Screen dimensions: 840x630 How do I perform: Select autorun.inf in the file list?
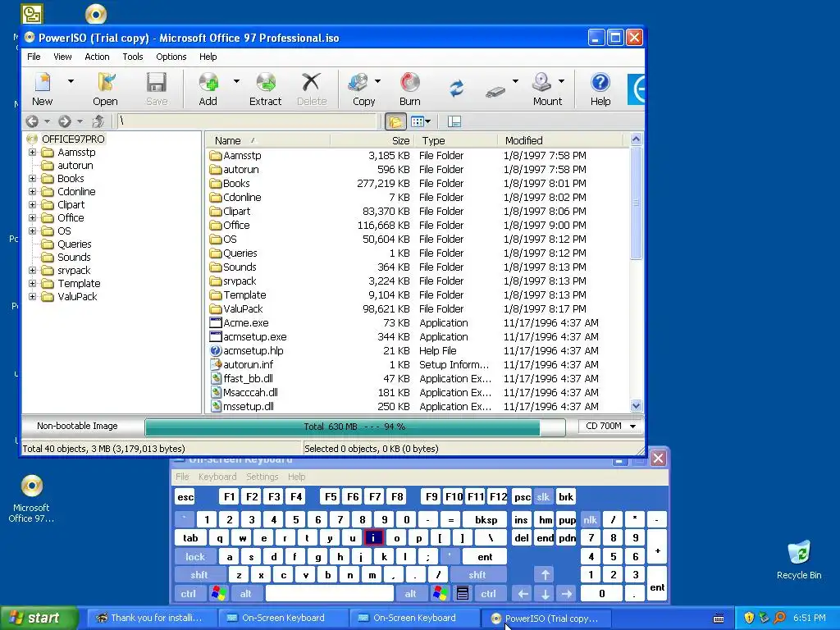click(x=248, y=364)
